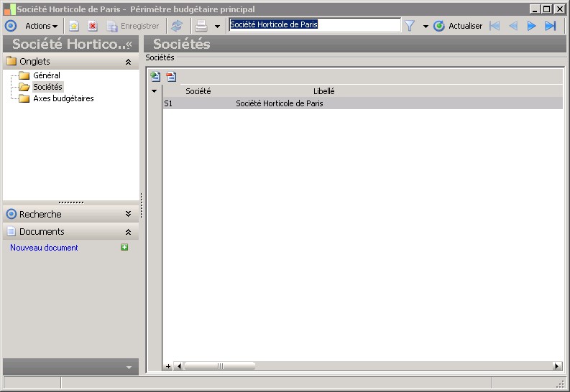Go to last record arrow
The width and height of the screenshot is (570, 392).
click(x=551, y=26)
